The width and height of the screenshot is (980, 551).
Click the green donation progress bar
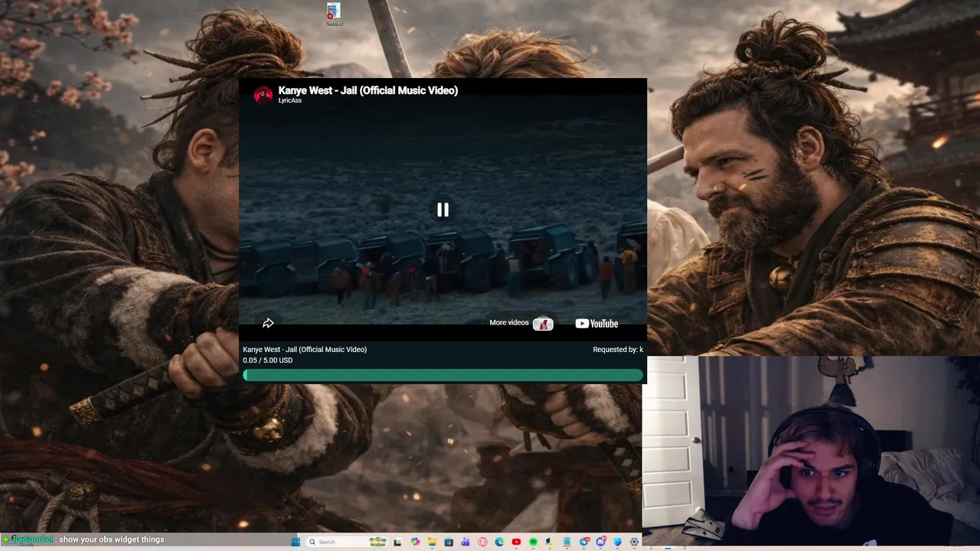tap(443, 375)
